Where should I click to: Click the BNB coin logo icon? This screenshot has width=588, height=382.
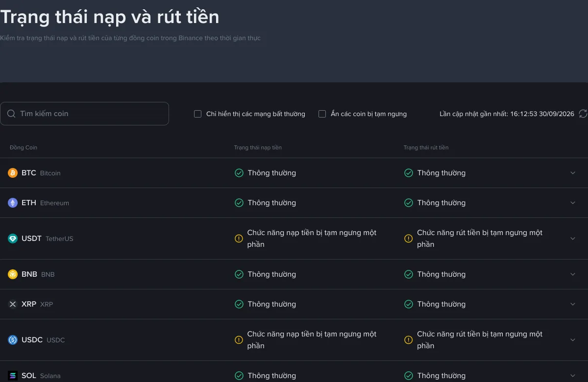[x=13, y=274]
